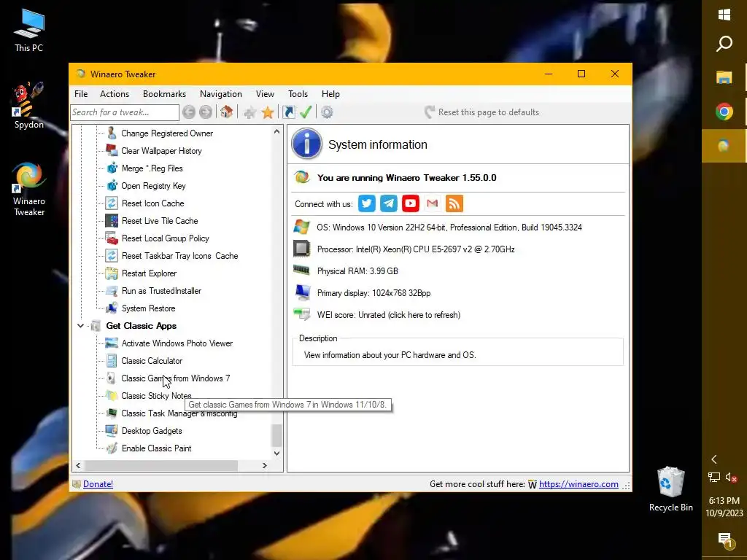Click the Classic Calculator icon in tree
747x560 pixels.
coord(112,360)
